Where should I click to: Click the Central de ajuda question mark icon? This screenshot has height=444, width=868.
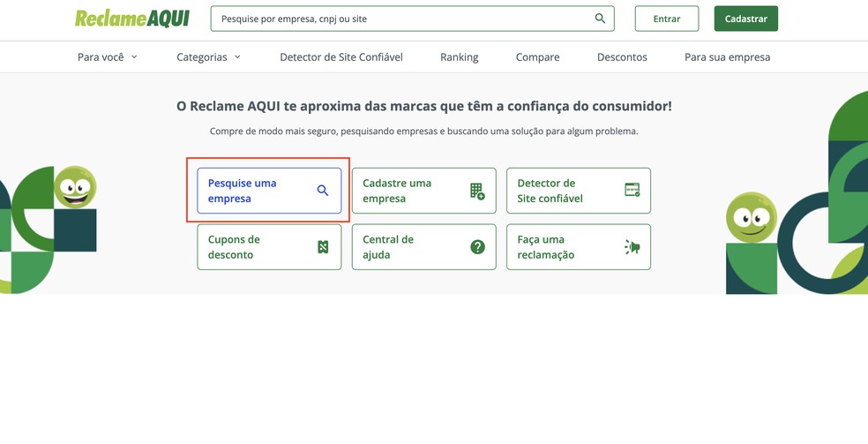point(477,247)
